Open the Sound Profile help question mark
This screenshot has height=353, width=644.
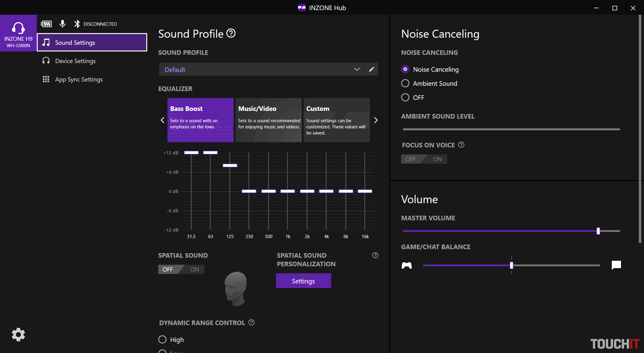pos(231,33)
